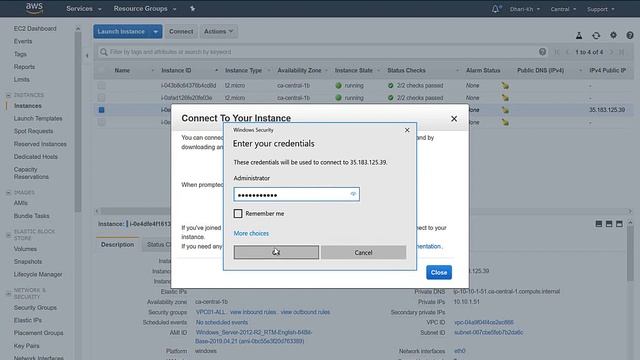Click Cancel in Windows Security dialog
Viewport: 640px width, 360px height.
(363, 252)
